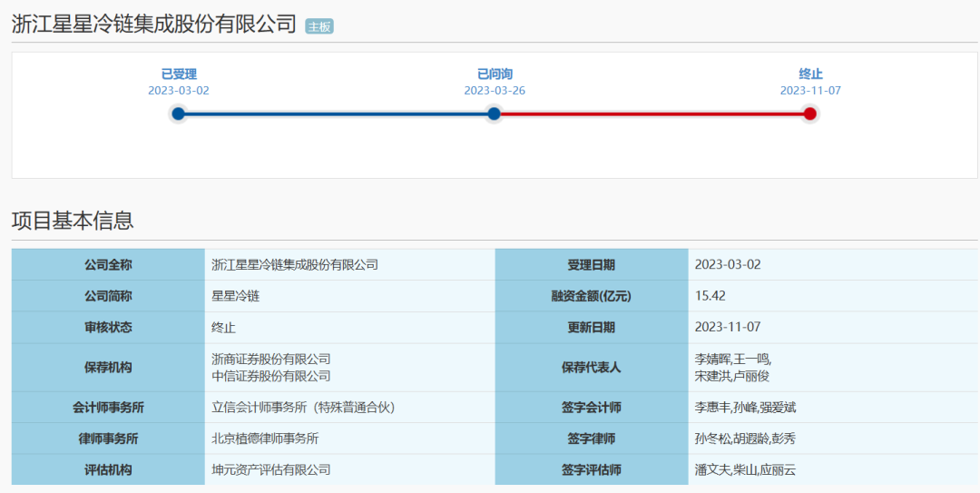The height and width of the screenshot is (493, 980).
Task: Click 坤元资产评估有限公司 appraiser cell
Action: tap(271, 469)
